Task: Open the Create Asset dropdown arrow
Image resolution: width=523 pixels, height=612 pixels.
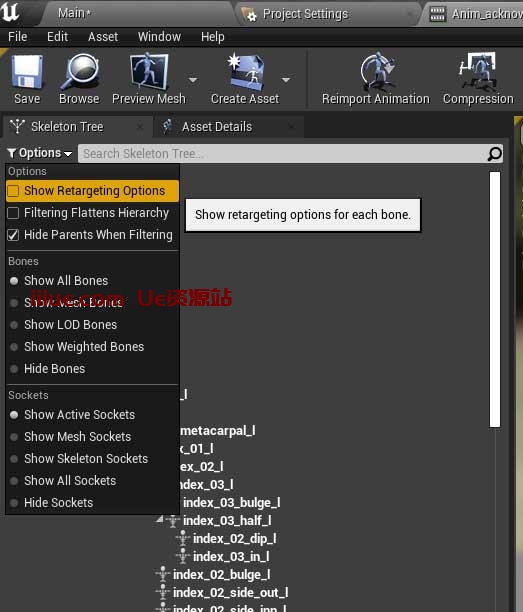Action: tap(286, 80)
